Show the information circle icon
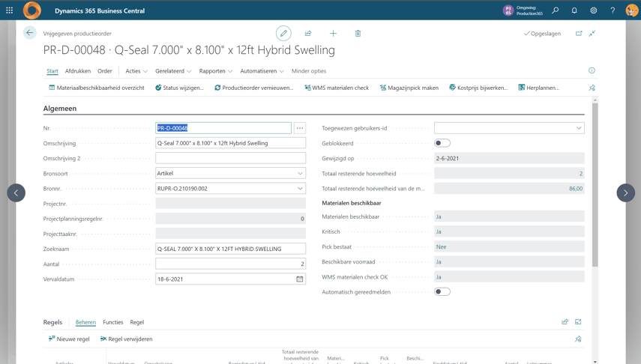Image resolution: width=641 pixels, height=364 pixels. tap(592, 70)
